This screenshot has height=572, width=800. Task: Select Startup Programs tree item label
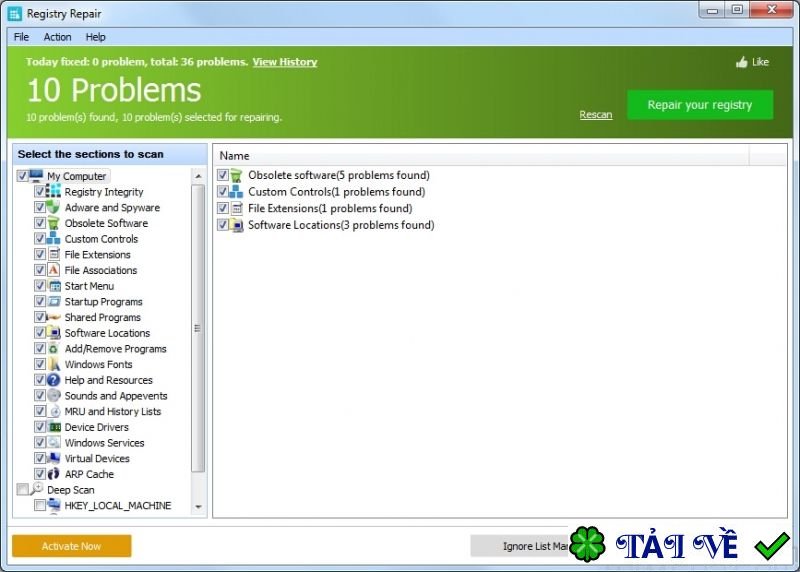click(x=104, y=302)
